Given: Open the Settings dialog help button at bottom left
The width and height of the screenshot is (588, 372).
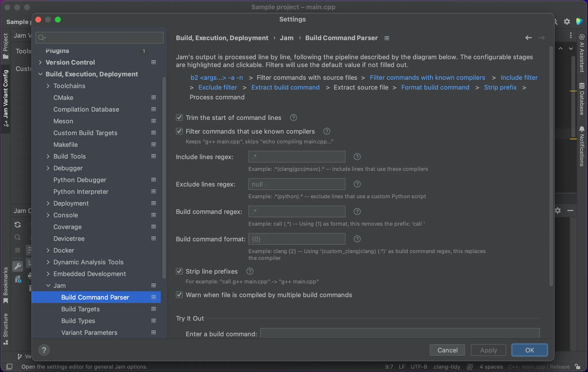Looking at the screenshot, I should point(44,350).
